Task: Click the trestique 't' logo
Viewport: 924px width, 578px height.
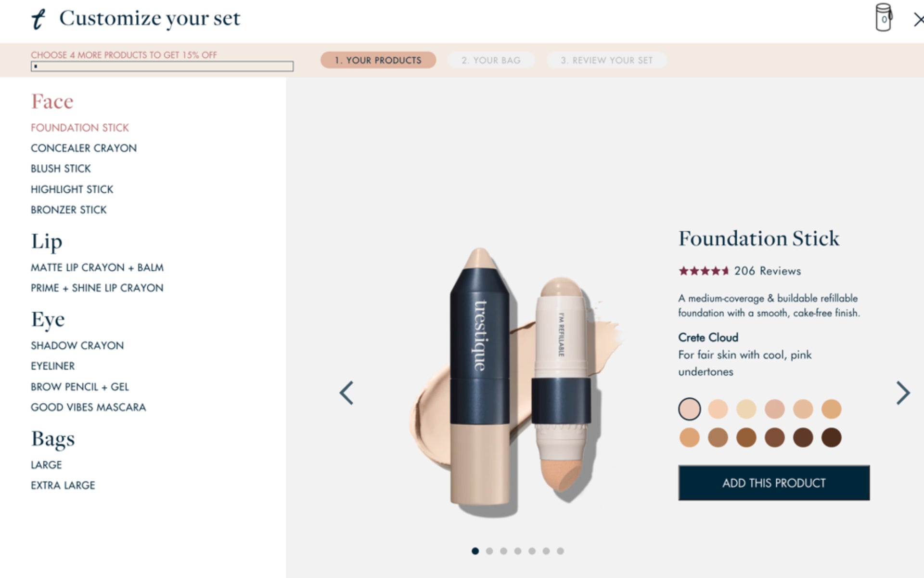Action: 38,19
